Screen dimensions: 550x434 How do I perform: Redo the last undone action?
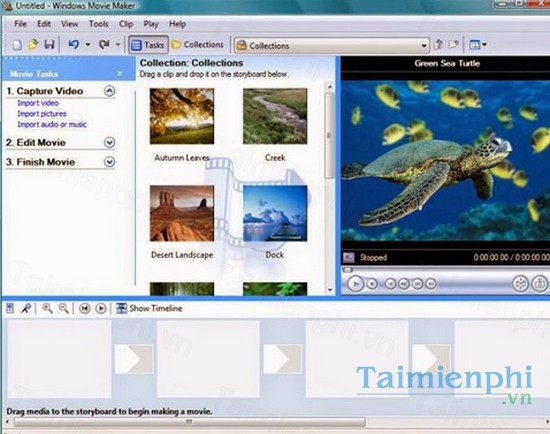pos(104,45)
